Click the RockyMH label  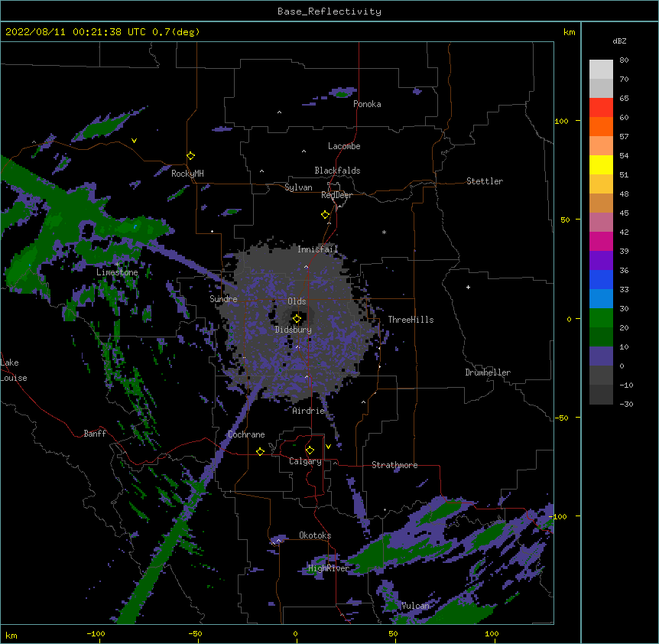tap(187, 174)
